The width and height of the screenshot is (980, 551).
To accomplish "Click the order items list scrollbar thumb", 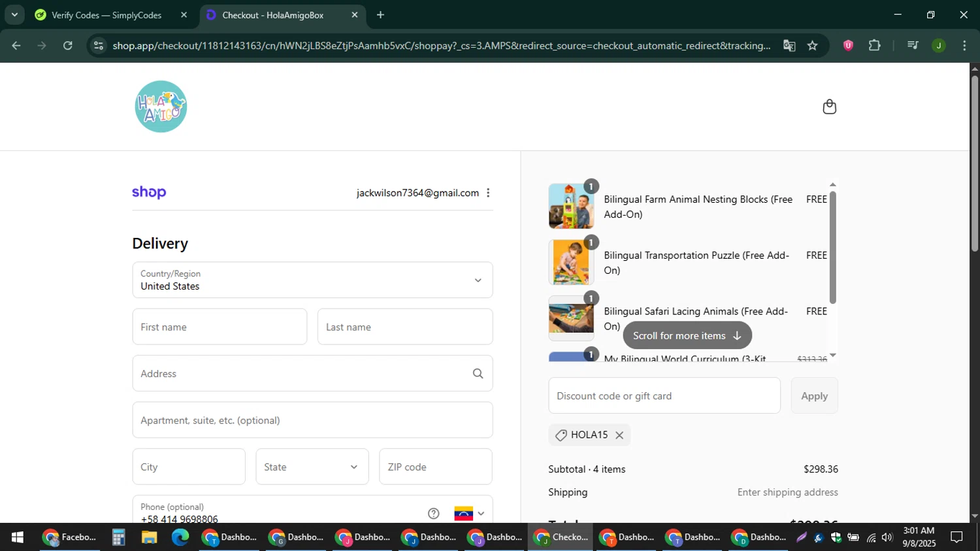I will pos(832,247).
